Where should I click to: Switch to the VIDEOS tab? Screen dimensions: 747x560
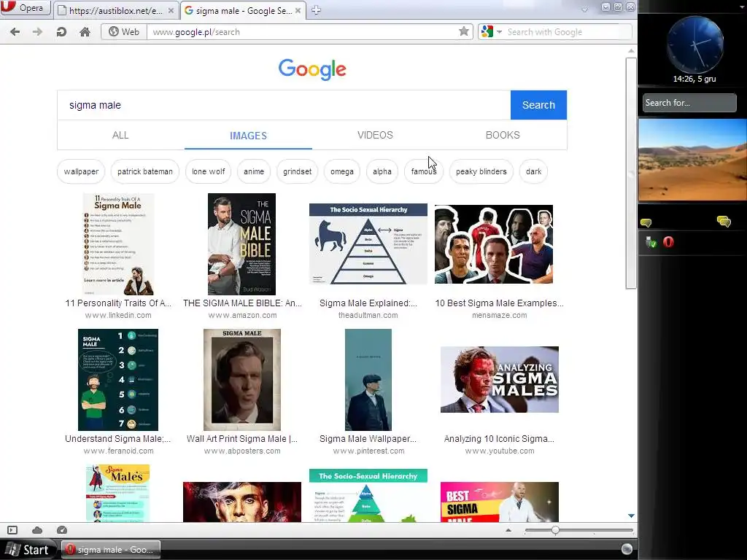[x=376, y=135]
